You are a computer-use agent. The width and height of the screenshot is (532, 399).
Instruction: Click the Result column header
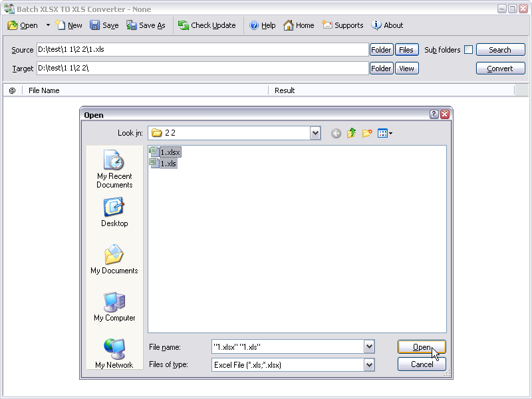pos(392,90)
